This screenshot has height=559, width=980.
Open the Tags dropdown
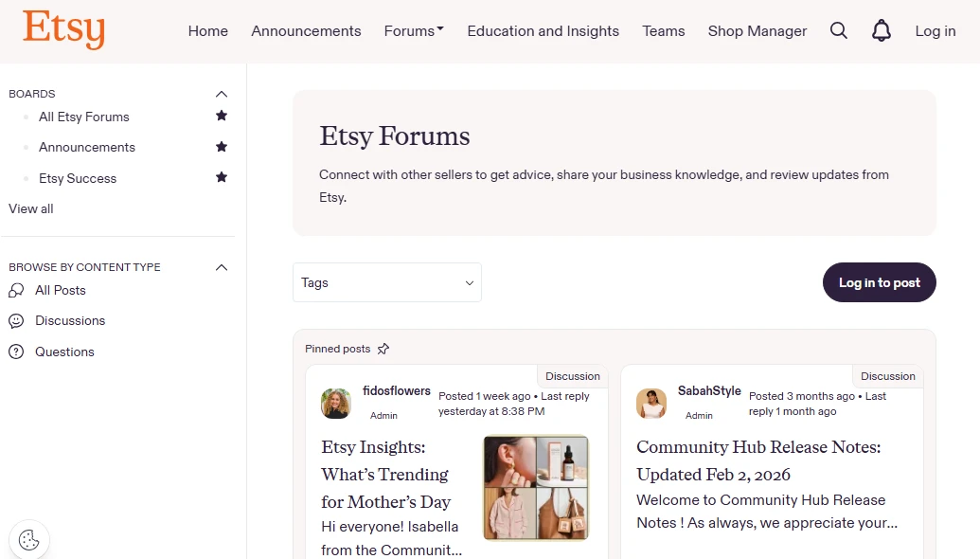pos(386,282)
